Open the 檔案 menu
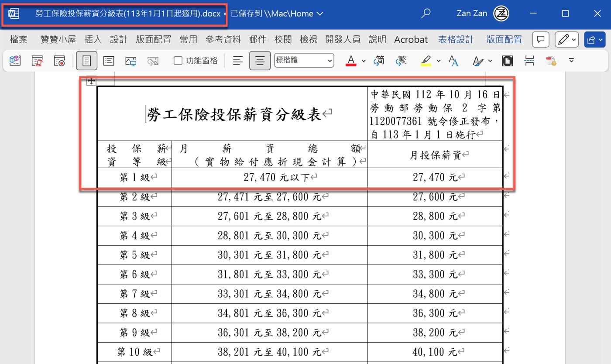The width and height of the screenshot is (611, 364). (x=18, y=40)
